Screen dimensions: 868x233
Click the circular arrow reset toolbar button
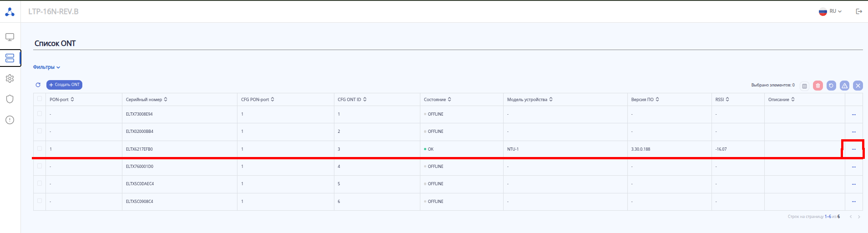click(x=831, y=86)
